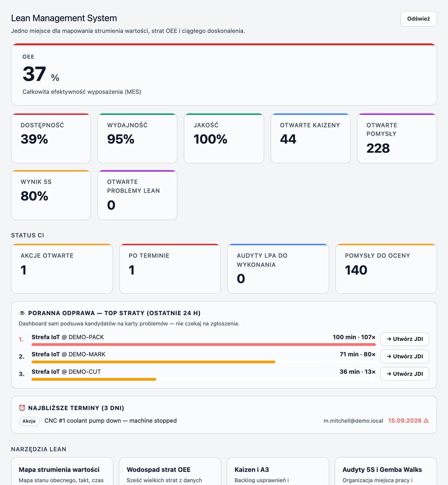448x485 pixels.
Task: Open the Mapa strumienia wartości tool
Action: pos(62,471)
